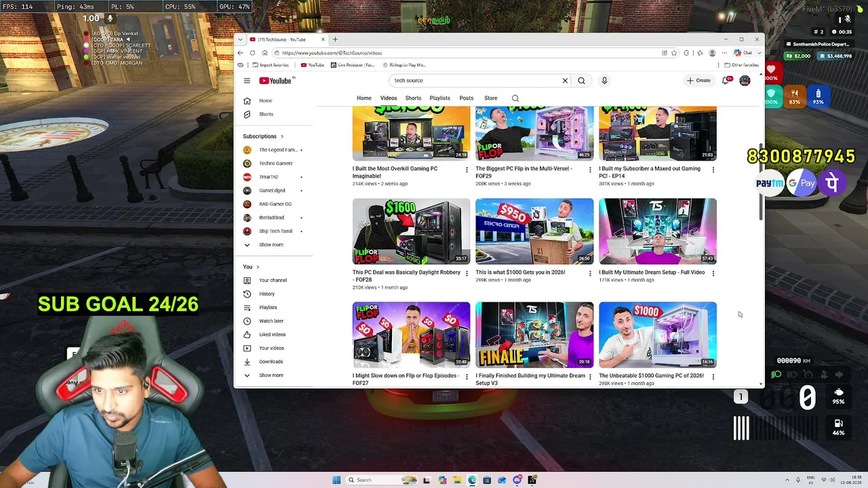Open the channel Posts tab
This screenshot has height=488, width=868.
click(467, 98)
